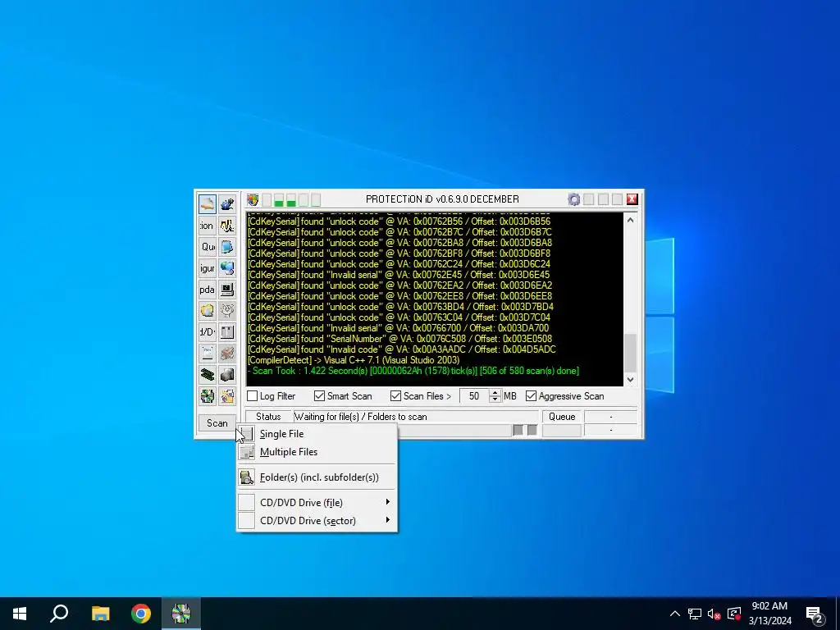840x630 pixels.
Task: Click the blue document icon in sidebar
Action: [227, 247]
